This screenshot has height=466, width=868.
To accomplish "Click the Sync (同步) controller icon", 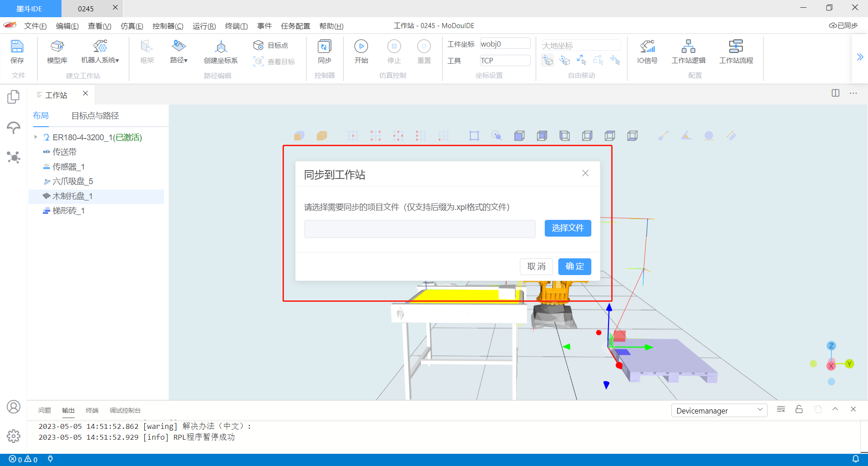I will (x=324, y=47).
